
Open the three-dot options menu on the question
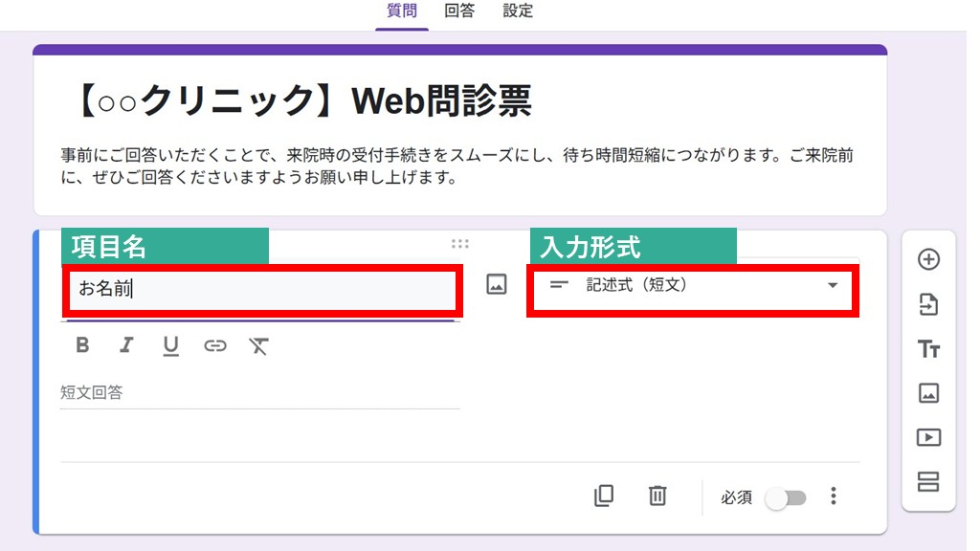834,496
